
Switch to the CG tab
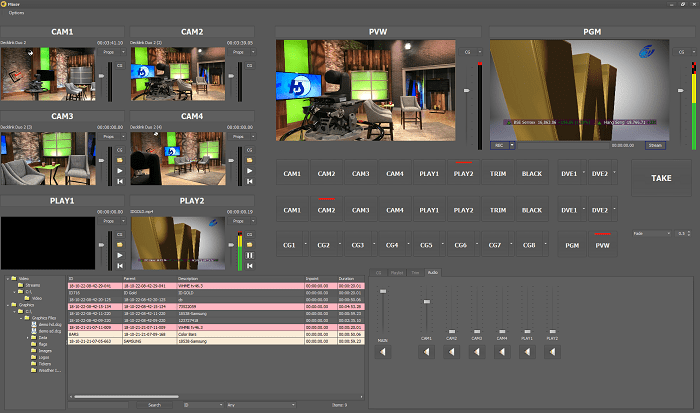pos(378,272)
